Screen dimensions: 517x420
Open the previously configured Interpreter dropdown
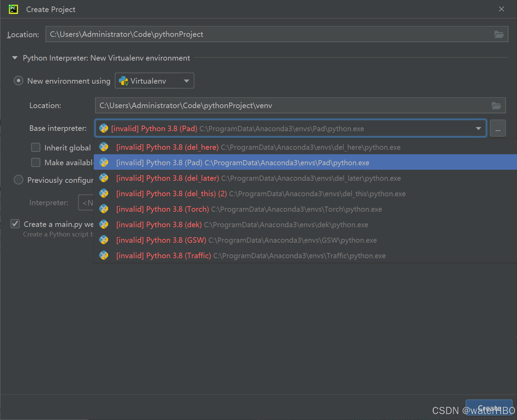tap(86, 202)
